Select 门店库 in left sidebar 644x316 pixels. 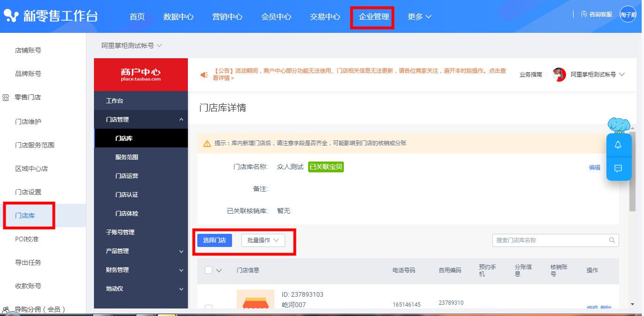tap(25, 216)
